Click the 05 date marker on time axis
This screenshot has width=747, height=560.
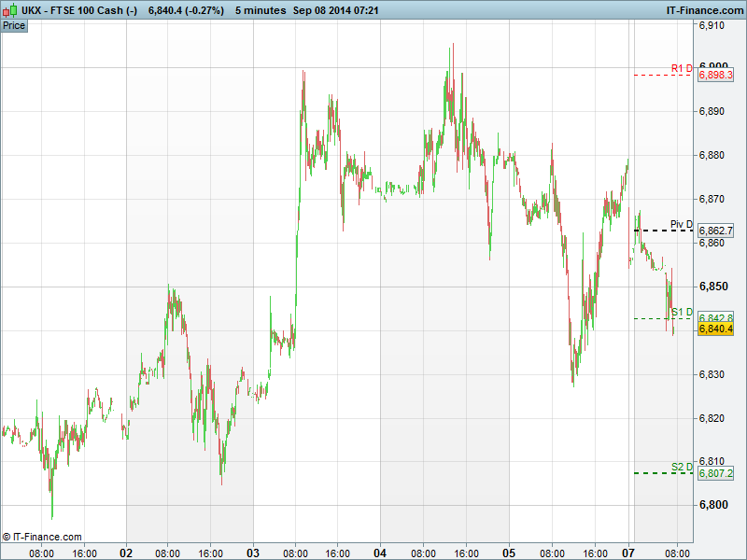[x=508, y=552]
